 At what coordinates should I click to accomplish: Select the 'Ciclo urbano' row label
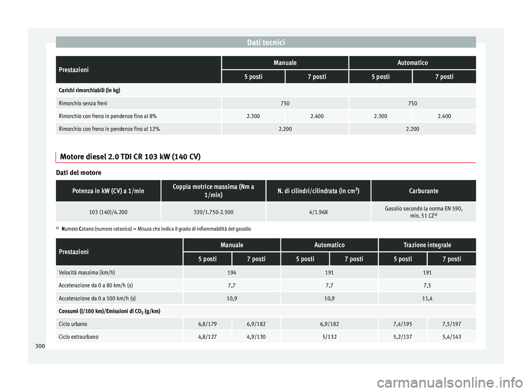coord(73,324)
